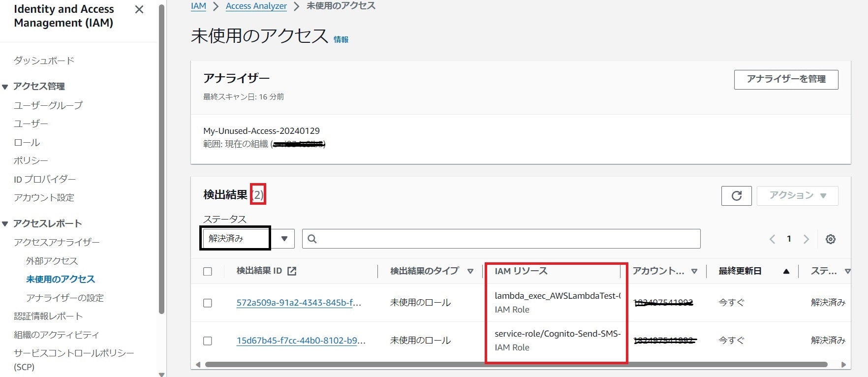Open ユーザーグループ in the sidebar
868x377 pixels.
click(x=48, y=105)
